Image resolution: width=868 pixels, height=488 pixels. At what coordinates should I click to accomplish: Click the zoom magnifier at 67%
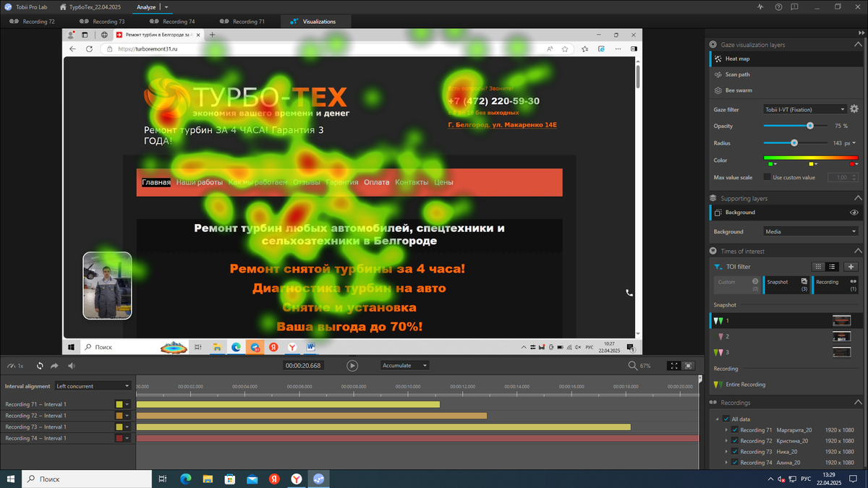[x=633, y=366]
